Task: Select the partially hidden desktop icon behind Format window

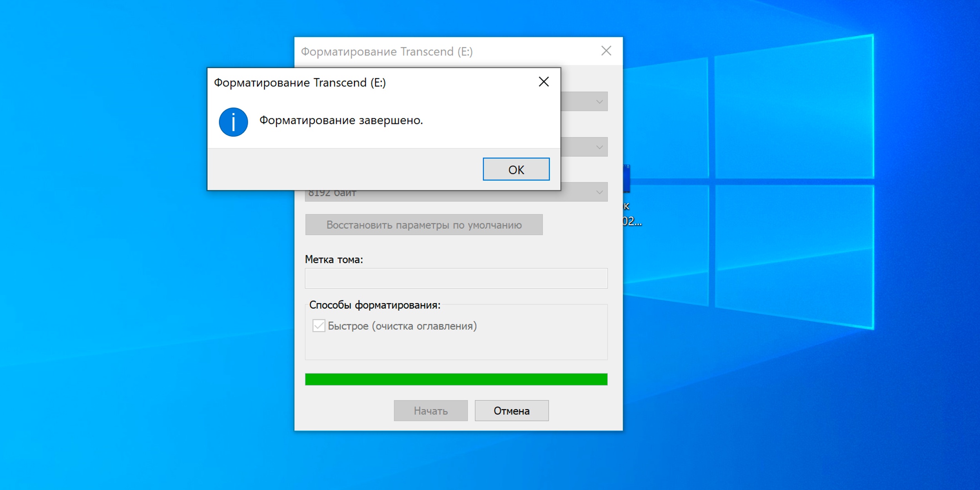Action: click(627, 179)
